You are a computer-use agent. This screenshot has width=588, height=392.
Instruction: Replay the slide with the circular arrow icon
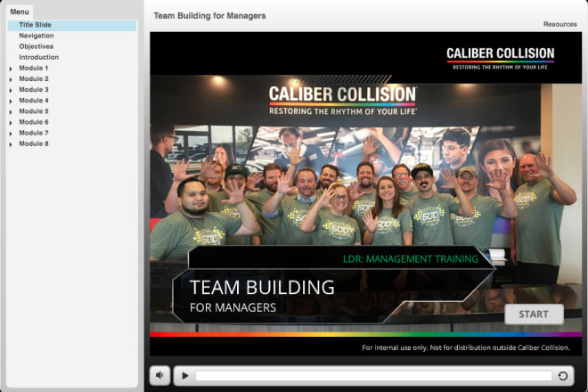click(x=562, y=375)
